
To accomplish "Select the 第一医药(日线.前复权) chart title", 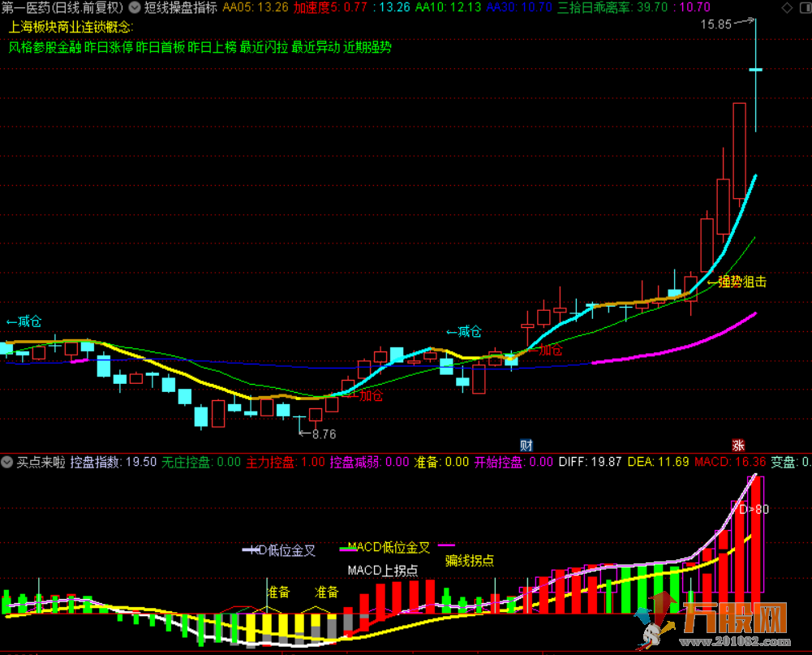I will click(62, 7).
